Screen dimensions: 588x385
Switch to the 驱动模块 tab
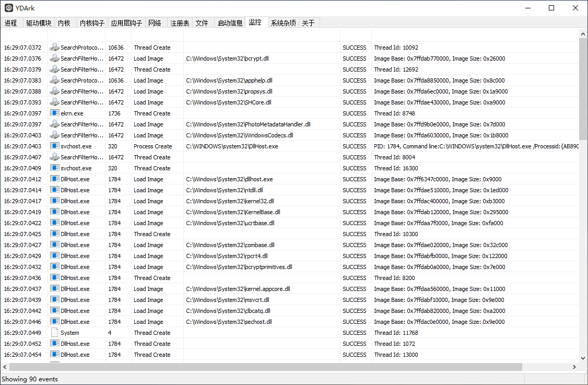tap(39, 23)
